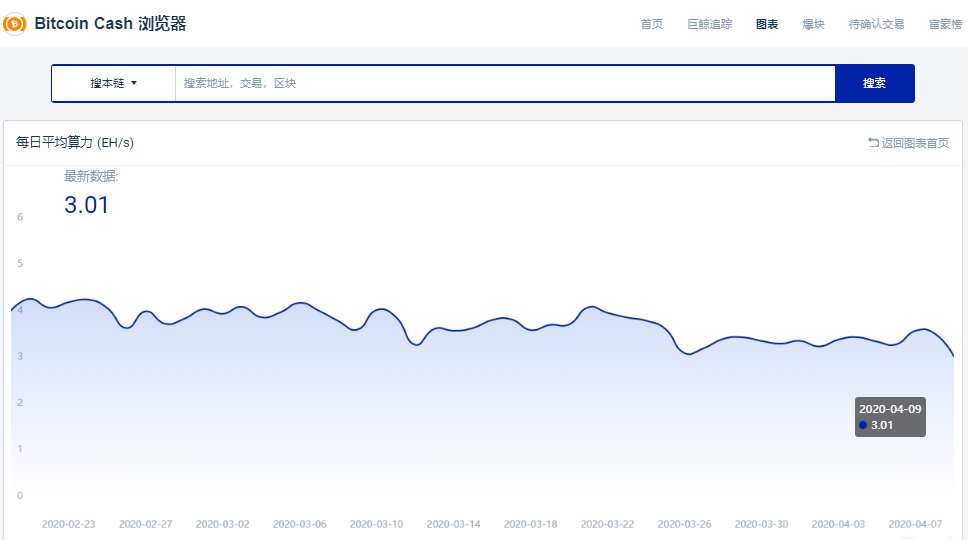Click the y-axis label 1
Viewport: 968px width, 540px height.
[20, 449]
